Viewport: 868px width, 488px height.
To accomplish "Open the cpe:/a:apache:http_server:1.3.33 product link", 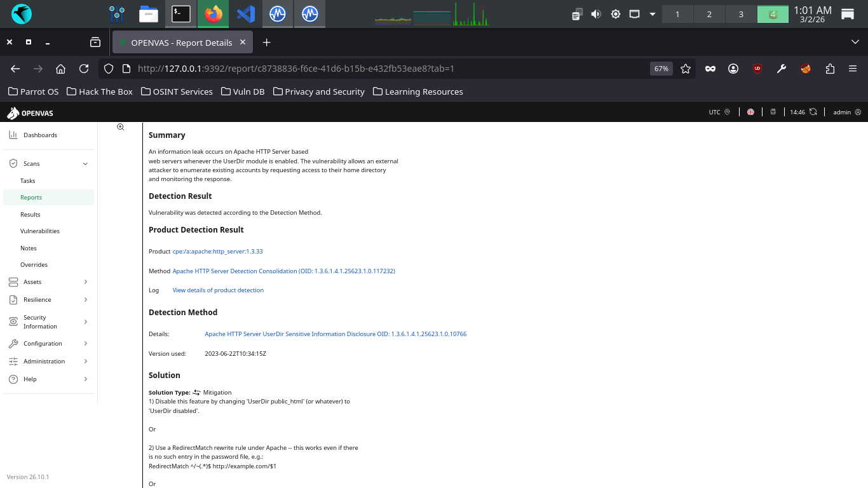I will pyautogui.click(x=217, y=252).
